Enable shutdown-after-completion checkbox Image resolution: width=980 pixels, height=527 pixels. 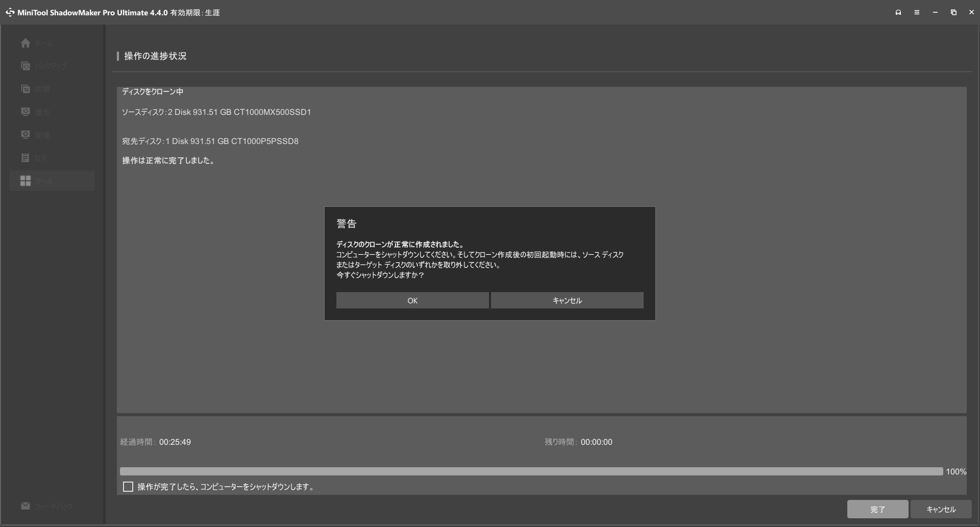coord(128,487)
